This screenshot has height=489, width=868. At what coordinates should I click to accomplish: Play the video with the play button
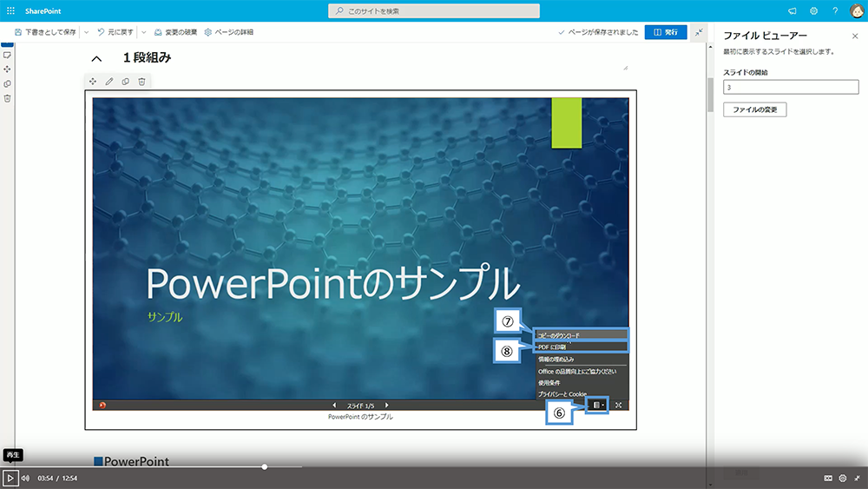pos(10,478)
